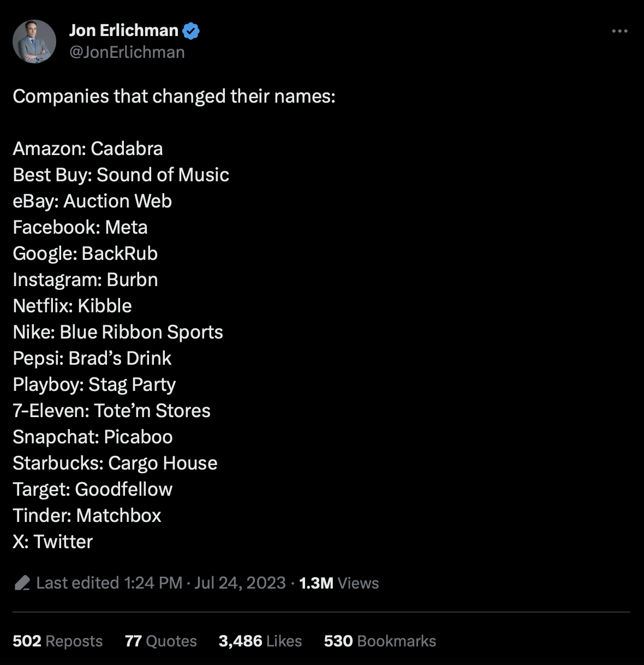
Task: Click the "Netflix: Kibble" line
Action: tap(72, 306)
